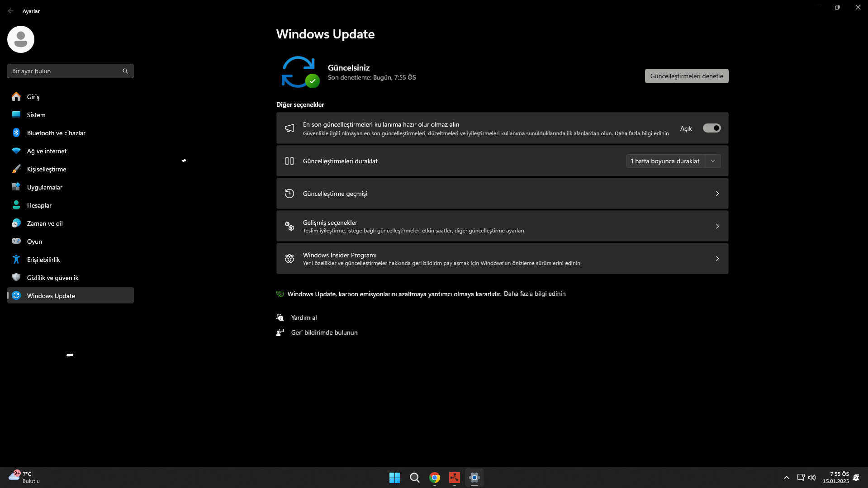Open the notification bell in system tray
Viewport: 868px width, 488px height.
[x=856, y=478]
